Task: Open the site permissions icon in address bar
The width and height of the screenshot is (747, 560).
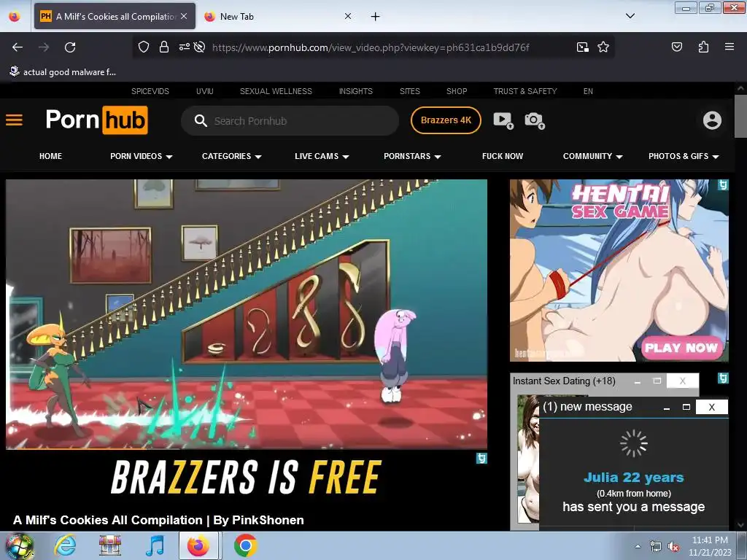Action: click(x=184, y=47)
